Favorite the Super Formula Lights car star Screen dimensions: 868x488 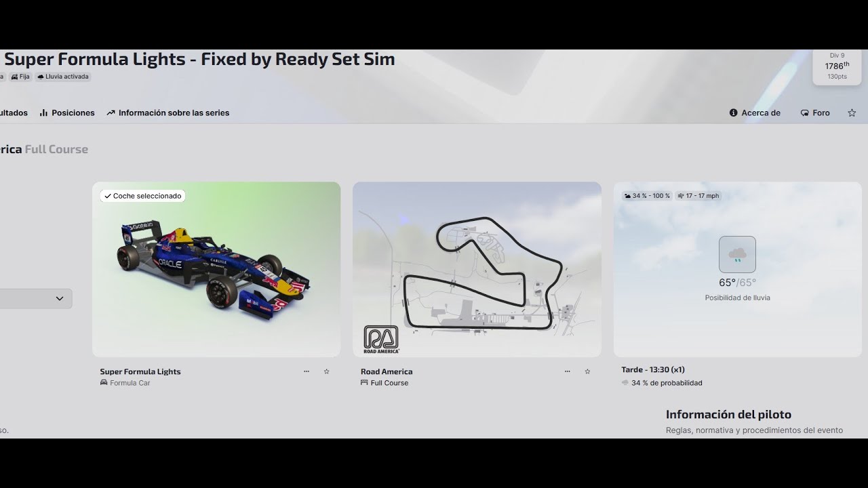point(326,371)
